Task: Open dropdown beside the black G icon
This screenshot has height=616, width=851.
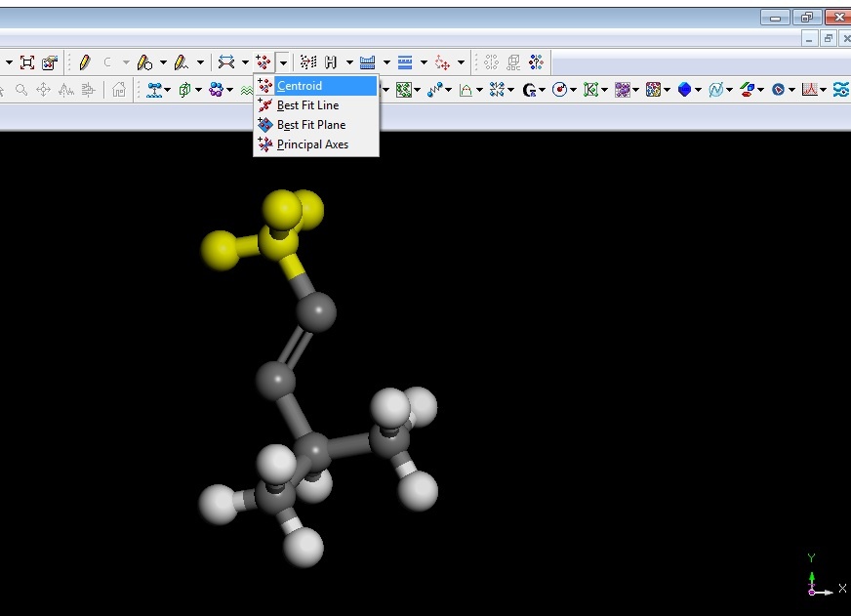Action: tap(543, 90)
